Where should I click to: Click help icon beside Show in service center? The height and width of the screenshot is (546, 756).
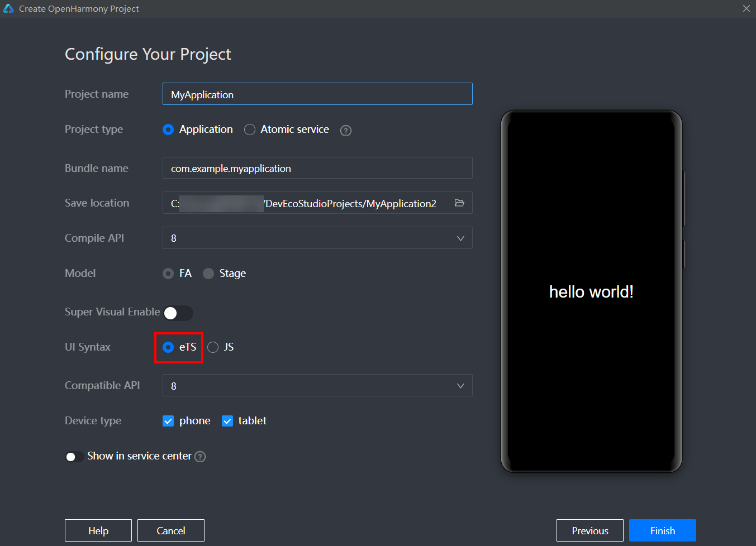pyautogui.click(x=200, y=457)
